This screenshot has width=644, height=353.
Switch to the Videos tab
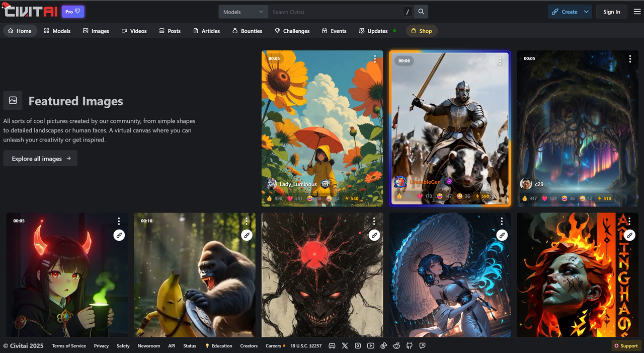pyautogui.click(x=134, y=31)
